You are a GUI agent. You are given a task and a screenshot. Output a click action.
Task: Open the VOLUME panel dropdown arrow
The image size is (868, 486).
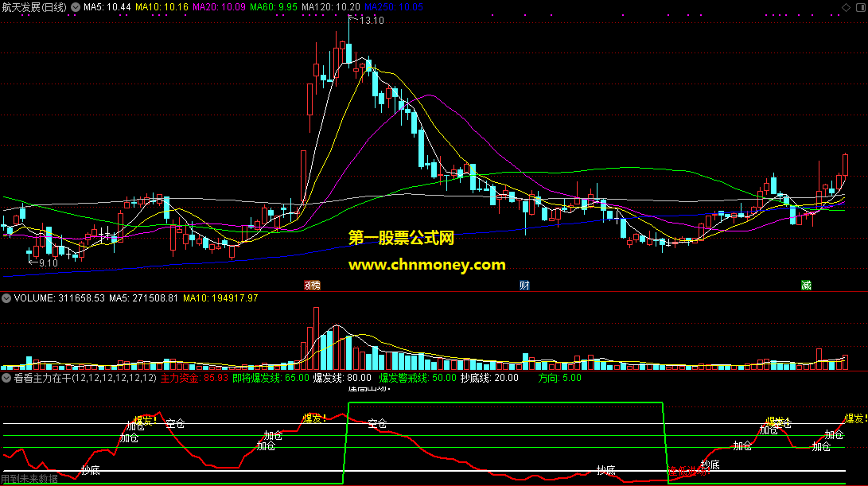[x=6, y=298]
